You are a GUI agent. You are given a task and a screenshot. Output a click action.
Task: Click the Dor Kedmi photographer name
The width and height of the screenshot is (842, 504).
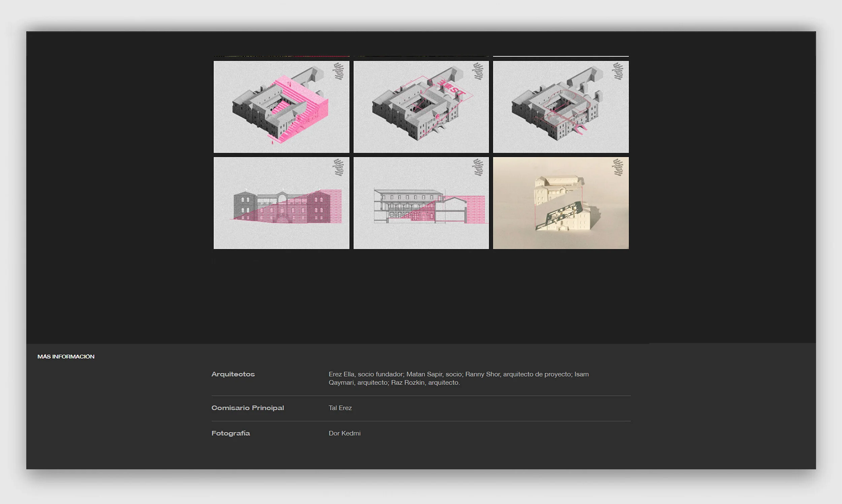pos(345,433)
